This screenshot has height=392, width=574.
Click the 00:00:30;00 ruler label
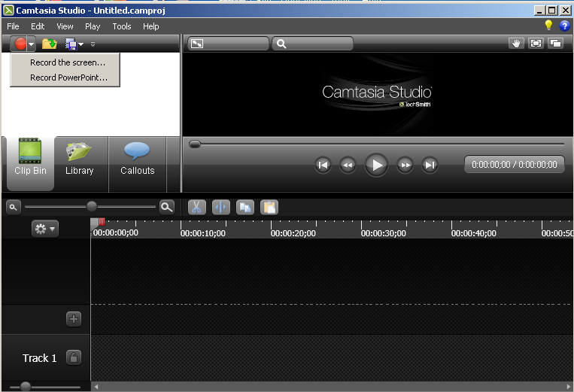[383, 233]
